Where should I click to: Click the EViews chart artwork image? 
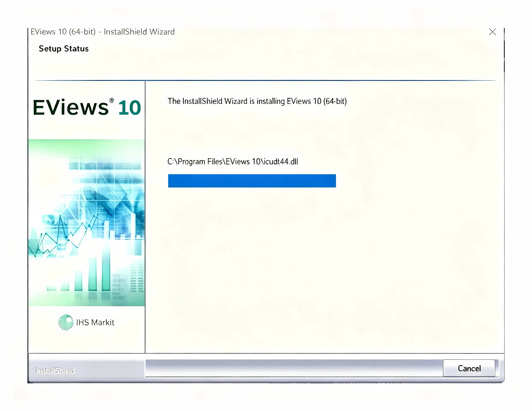(x=86, y=223)
